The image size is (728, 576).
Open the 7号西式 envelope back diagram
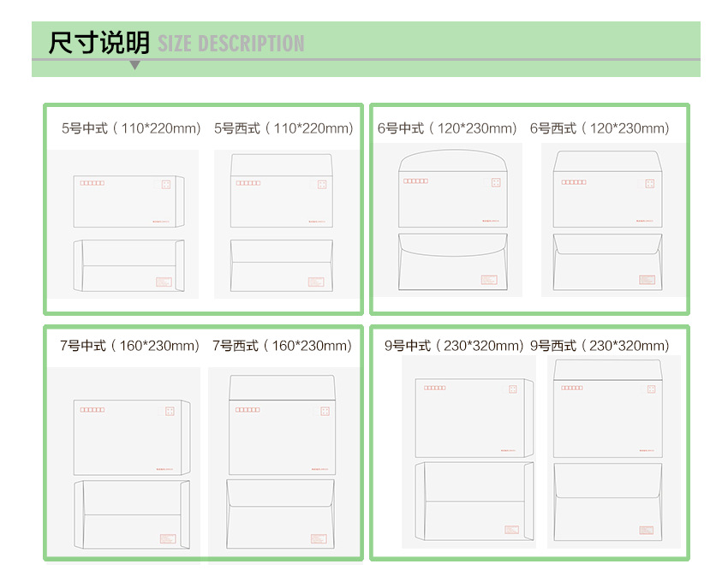(280, 514)
